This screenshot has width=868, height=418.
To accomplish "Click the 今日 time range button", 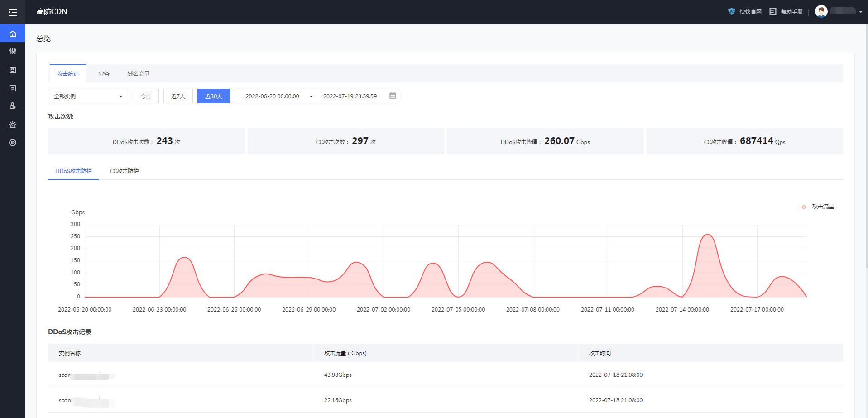I will tap(145, 96).
